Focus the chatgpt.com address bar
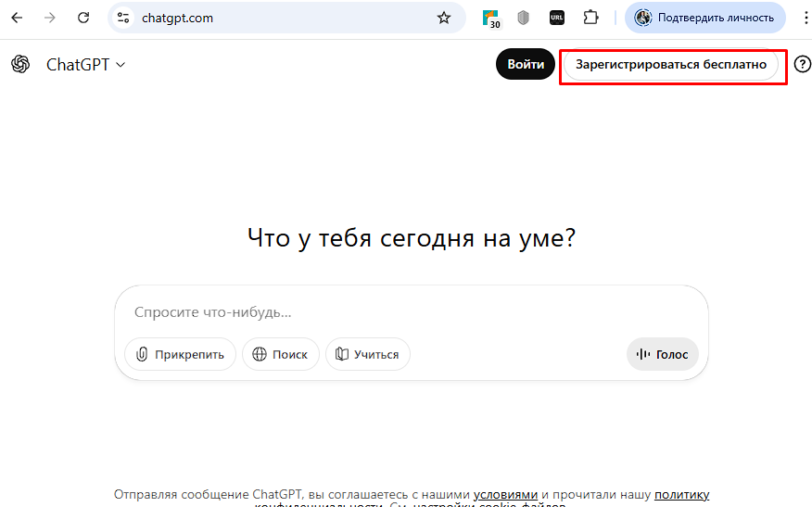 tap(287, 18)
